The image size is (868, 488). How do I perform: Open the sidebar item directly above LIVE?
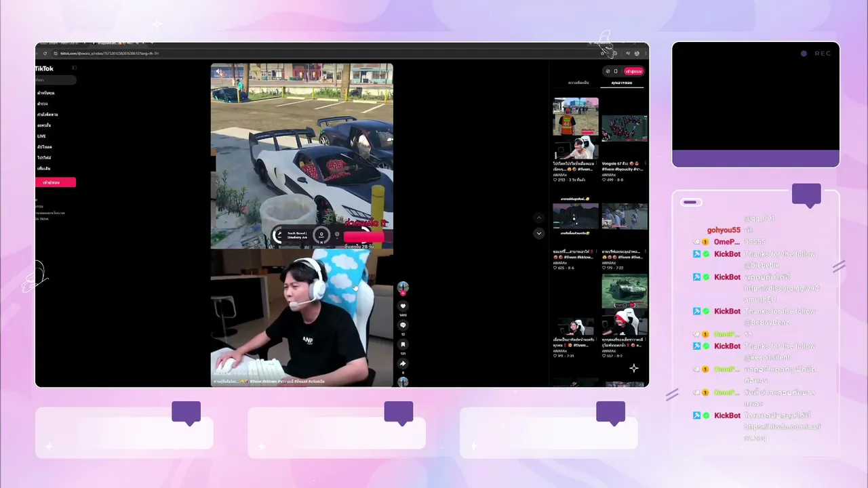(x=45, y=125)
